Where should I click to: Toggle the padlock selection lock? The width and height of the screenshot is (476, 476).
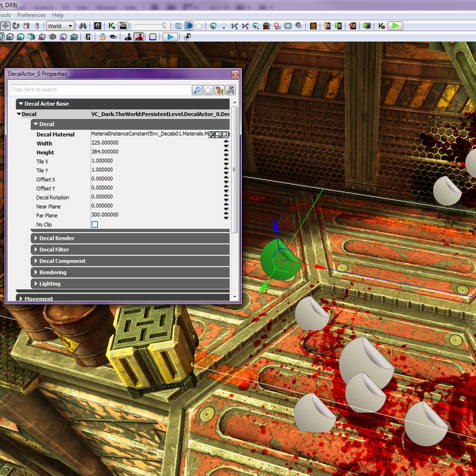pyautogui.click(x=102, y=37)
